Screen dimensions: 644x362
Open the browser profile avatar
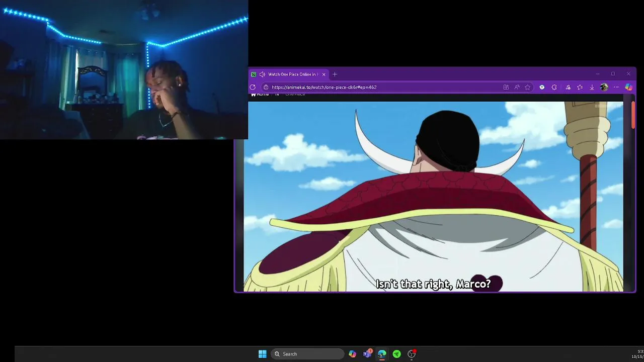pyautogui.click(x=604, y=87)
